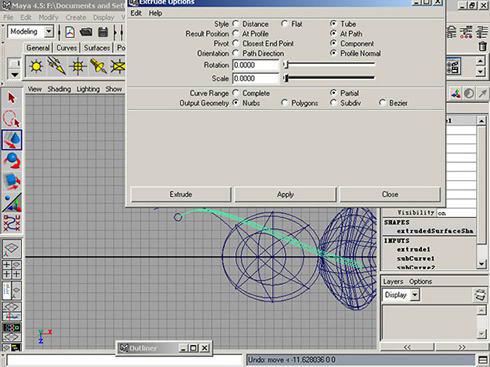Screen dimensions: 490x367
Task: Click the save scene disk icon
Action: tap(103, 32)
